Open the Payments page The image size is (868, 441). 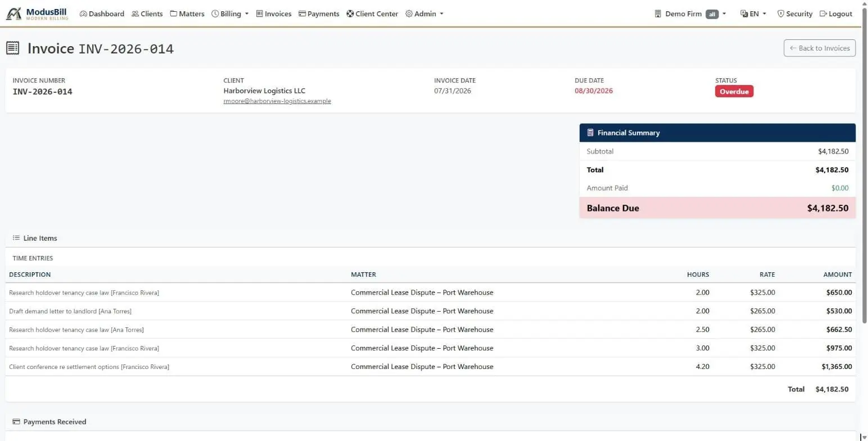coord(319,13)
